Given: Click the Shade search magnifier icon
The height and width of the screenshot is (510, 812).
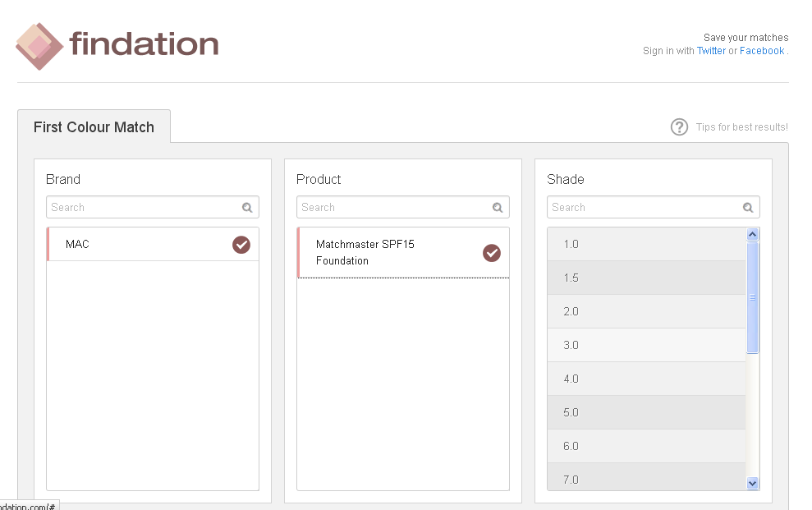Looking at the screenshot, I should click(748, 208).
